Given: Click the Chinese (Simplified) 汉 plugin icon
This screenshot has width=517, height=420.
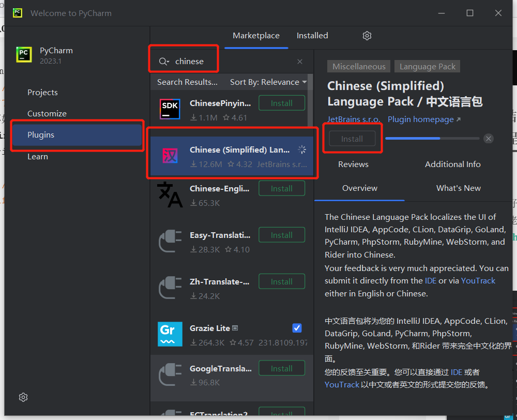Looking at the screenshot, I should [170, 156].
